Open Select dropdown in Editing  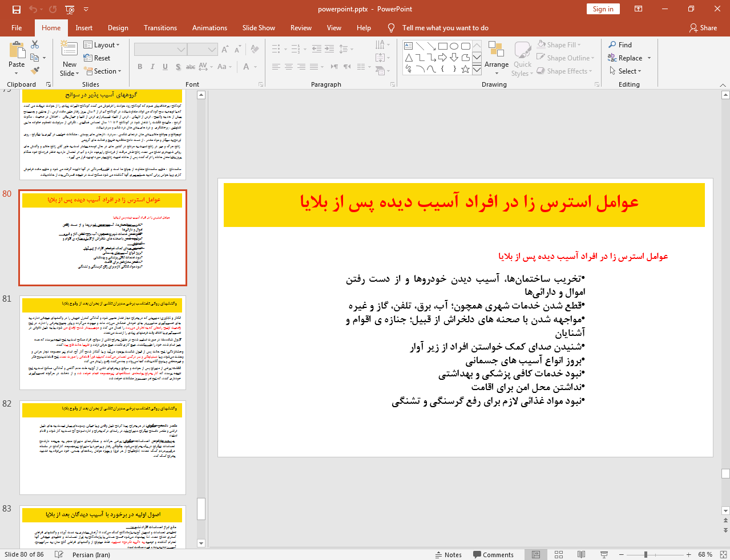(x=625, y=71)
